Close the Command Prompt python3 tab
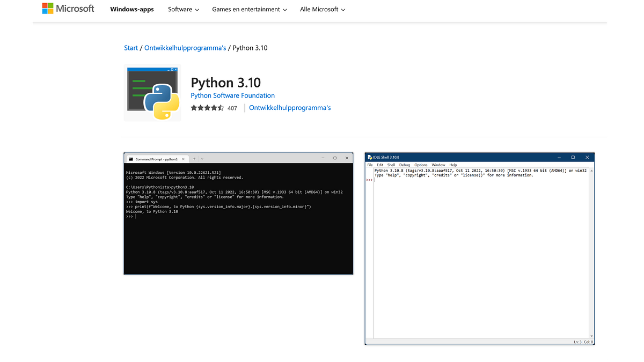The image size is (644, 362). [x=183, y=159]
